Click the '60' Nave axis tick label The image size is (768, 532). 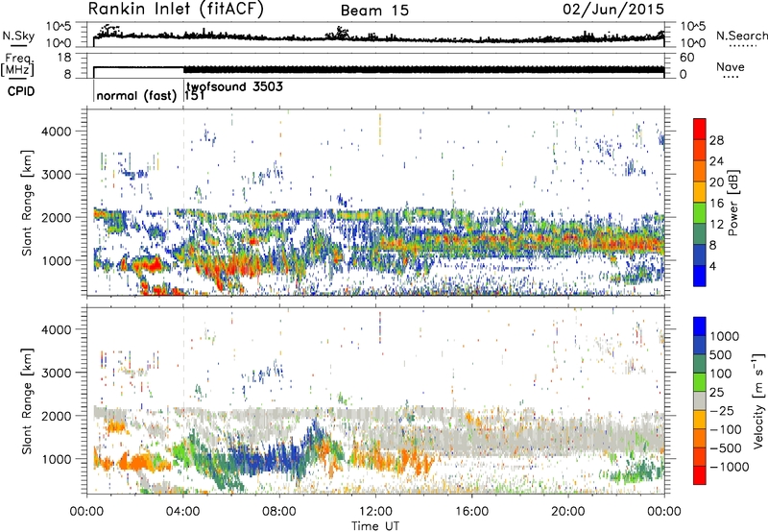coord(686,58)
